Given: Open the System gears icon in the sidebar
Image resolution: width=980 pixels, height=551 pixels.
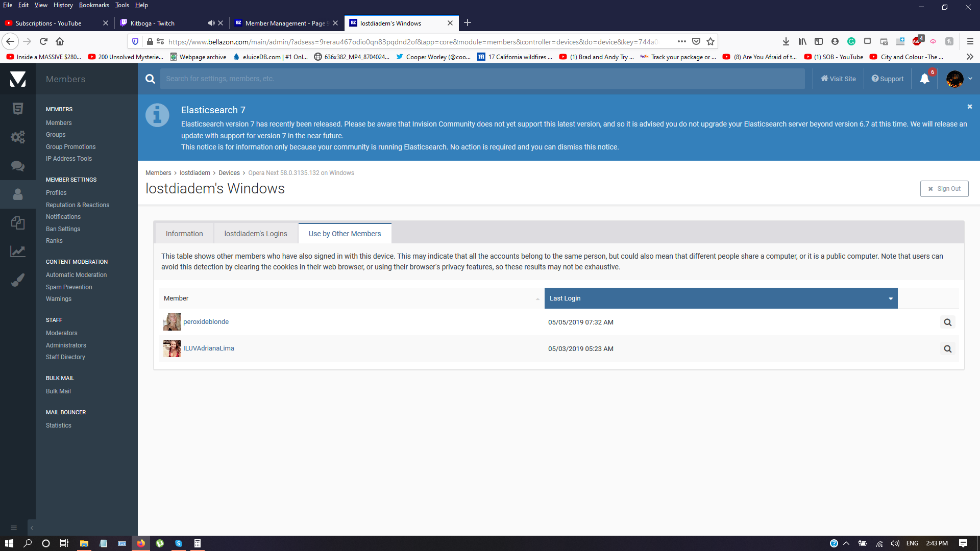Looking at the screenshot, I should [x=18, y=137].
